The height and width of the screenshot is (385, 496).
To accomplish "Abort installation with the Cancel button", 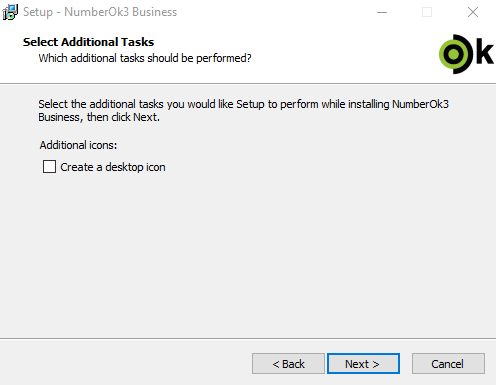I will pos(448,363).
